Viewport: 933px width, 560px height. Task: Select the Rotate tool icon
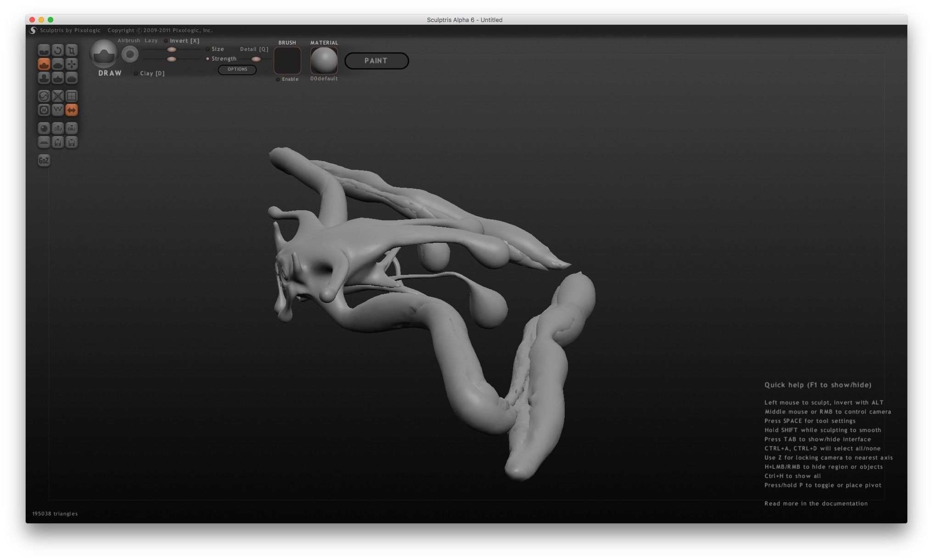click(57, 50)
